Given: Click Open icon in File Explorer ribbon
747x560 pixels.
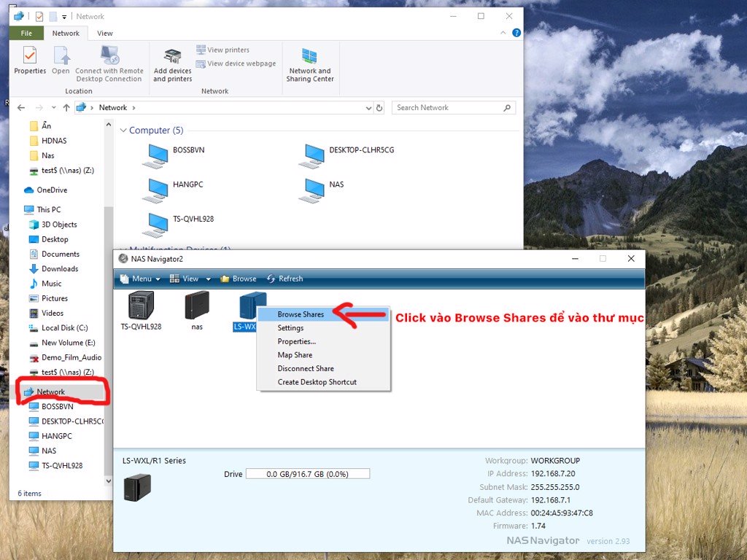Looking at the screenshot, I should coord(61,61).
